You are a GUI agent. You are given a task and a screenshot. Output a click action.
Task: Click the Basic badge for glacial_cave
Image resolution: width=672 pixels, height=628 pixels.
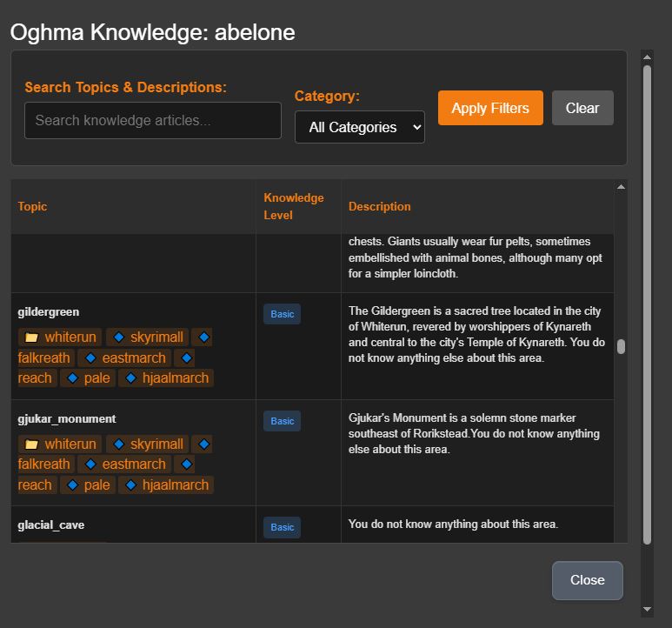tap(282, 527)
